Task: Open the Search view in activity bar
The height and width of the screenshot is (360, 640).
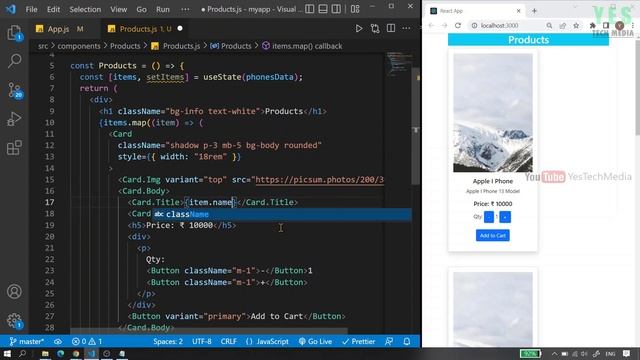Action: 14,61
